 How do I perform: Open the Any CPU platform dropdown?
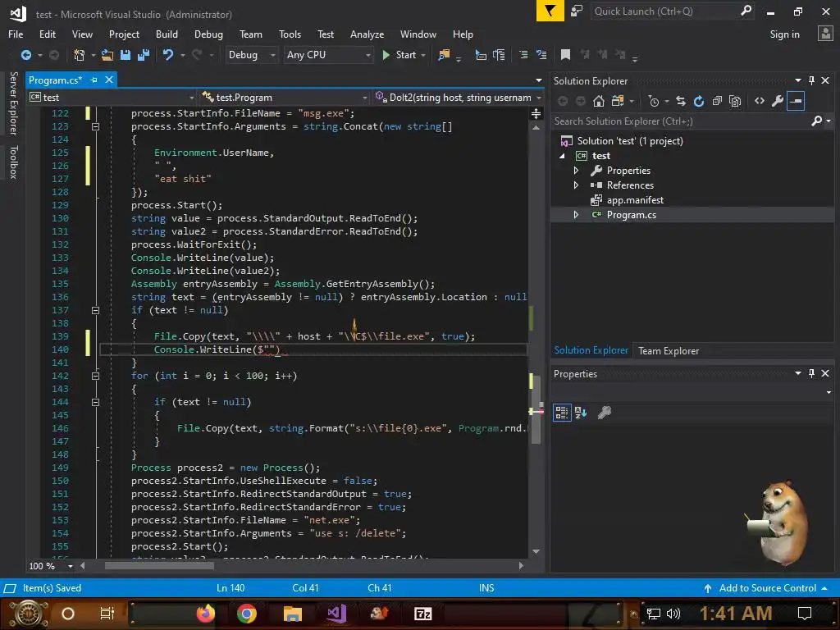[328, 55]
